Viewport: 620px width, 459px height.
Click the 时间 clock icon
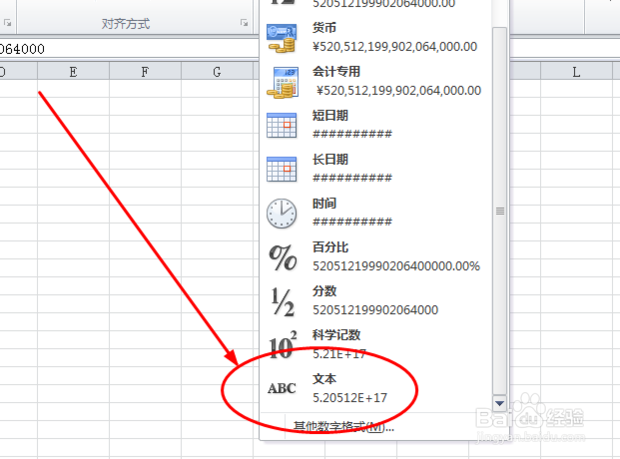281,213
